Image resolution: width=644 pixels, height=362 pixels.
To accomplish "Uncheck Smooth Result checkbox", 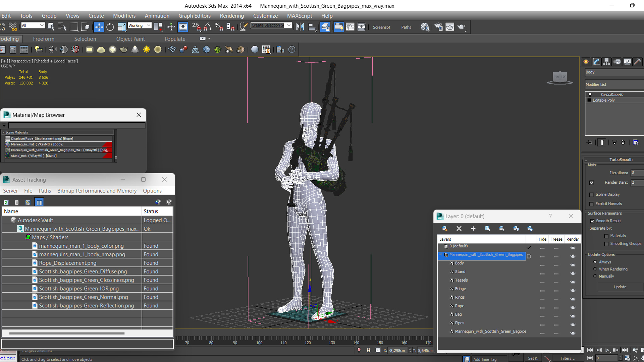I will click(592, 221).
